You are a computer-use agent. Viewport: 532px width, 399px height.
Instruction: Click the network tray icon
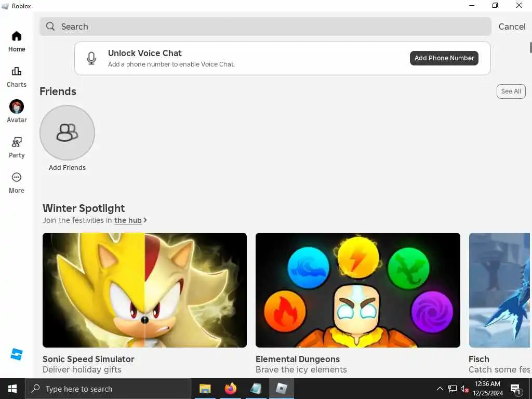[x=453, y=389]
